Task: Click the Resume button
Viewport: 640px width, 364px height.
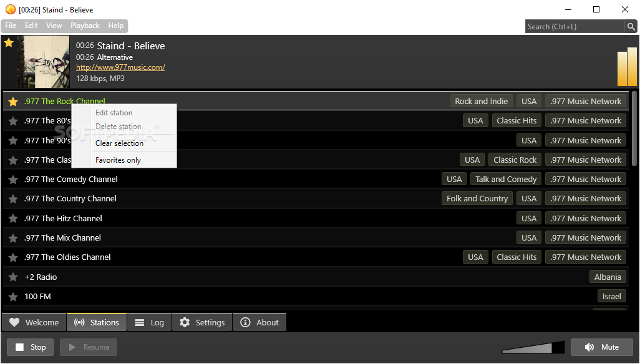Action: click(89, 347)
